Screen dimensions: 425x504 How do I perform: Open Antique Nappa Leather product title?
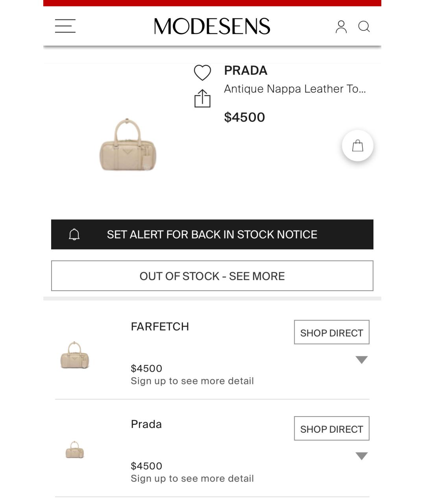(295, 89)
